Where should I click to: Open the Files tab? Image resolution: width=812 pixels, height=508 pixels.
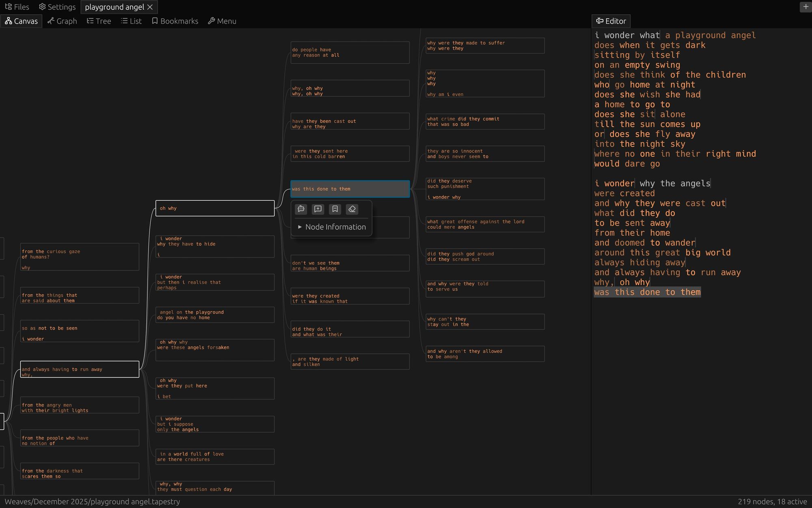[17, 7]
